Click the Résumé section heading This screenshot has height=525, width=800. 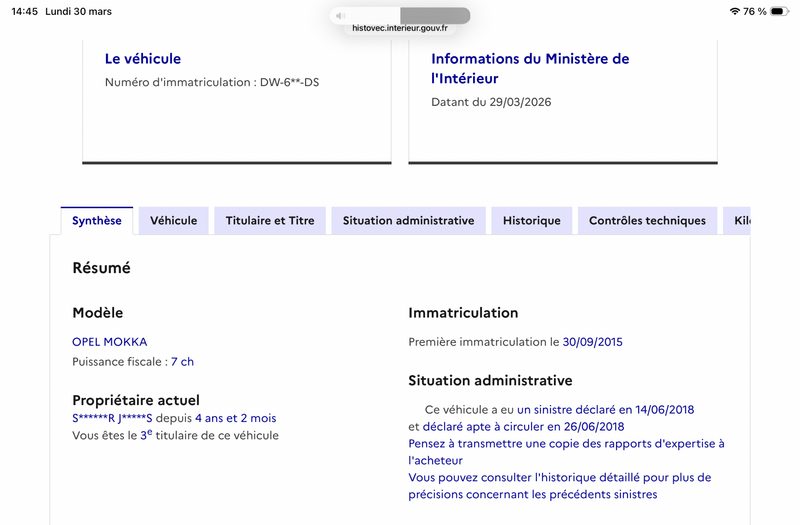(102, 268)
